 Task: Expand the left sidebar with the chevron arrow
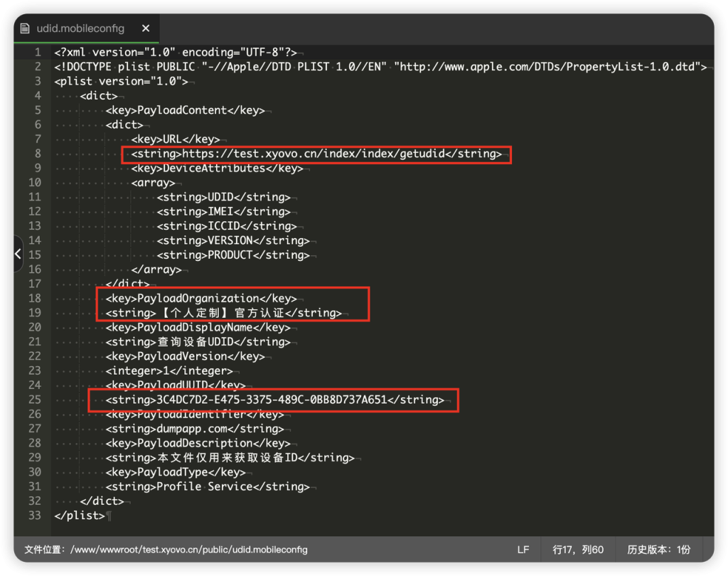point(18,254)
